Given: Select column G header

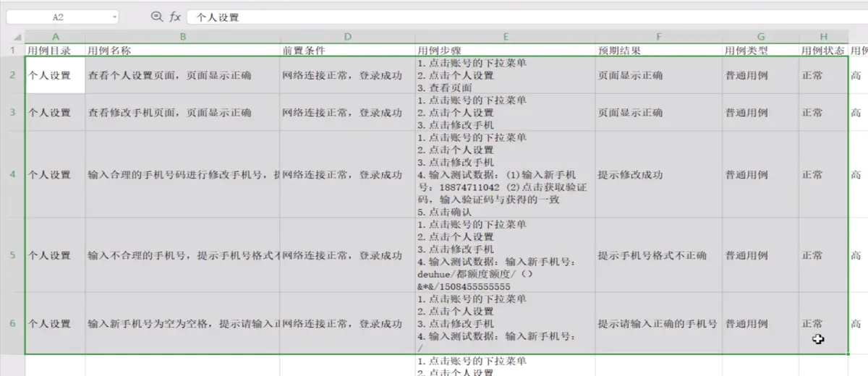Looking at the screenshot, I should (761, 37).
